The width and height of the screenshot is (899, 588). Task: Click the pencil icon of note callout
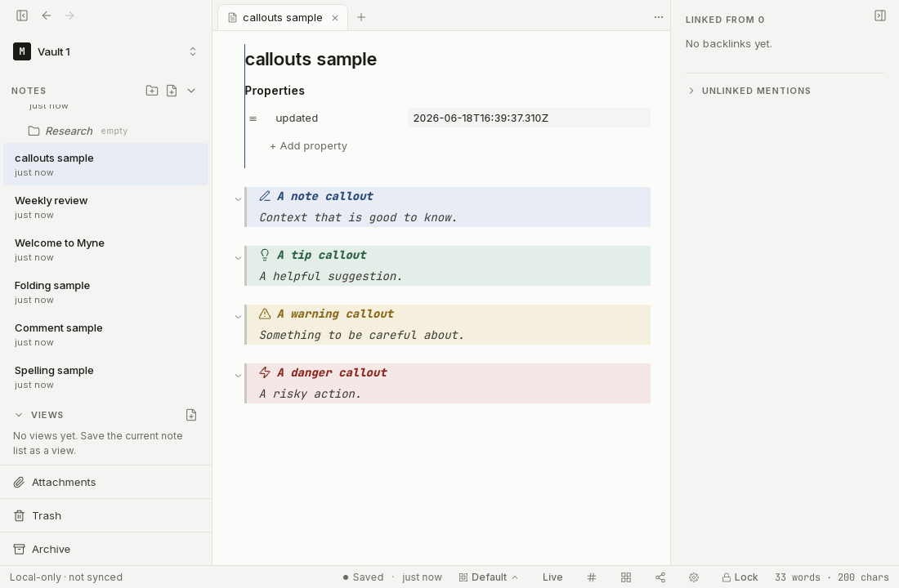pos(265,196)
